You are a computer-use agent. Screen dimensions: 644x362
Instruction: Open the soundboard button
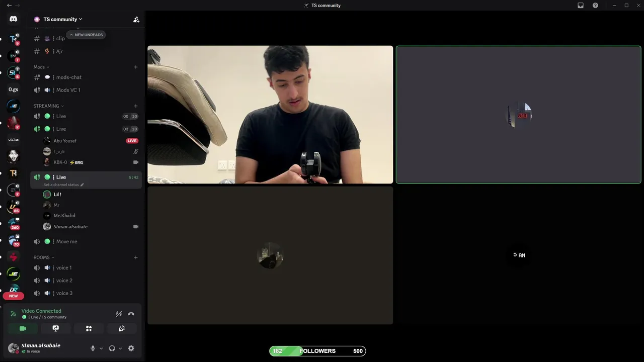point(122,328)
